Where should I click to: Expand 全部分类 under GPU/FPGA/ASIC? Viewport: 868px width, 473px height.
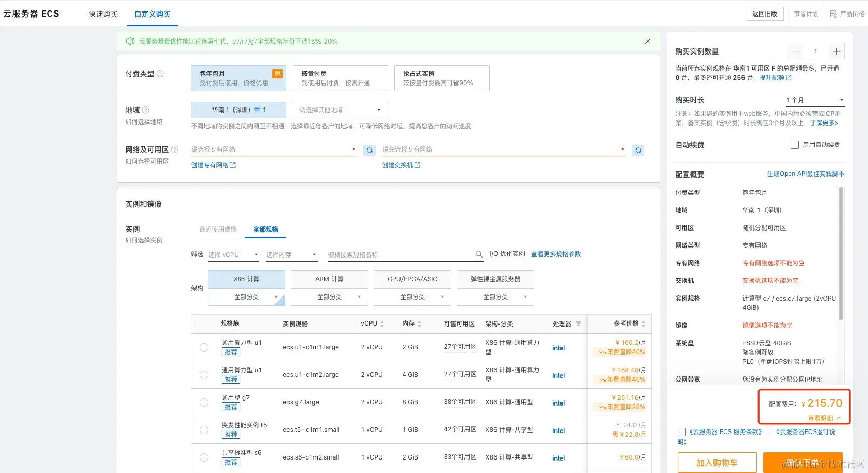(x=412, y=297)
